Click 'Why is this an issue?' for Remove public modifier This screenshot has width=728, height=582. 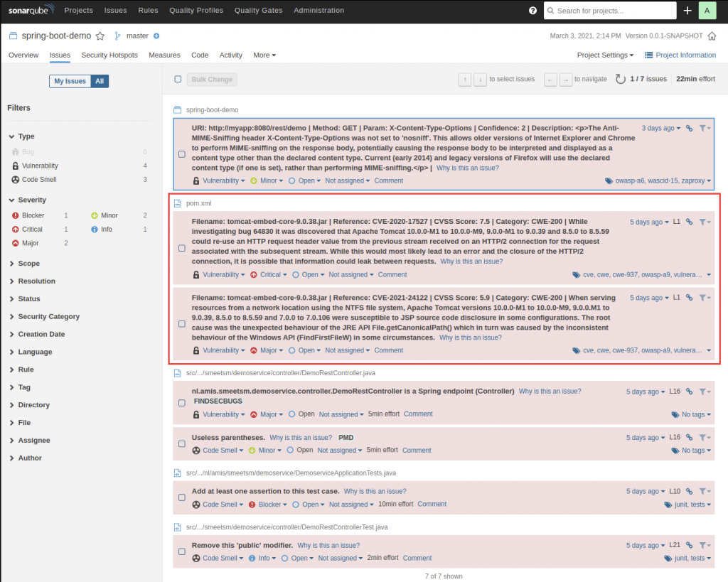pyautogui.click(x=328, y=545)
